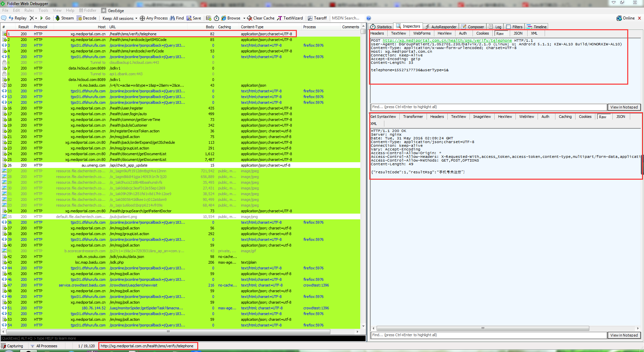Open the All Processes filter in status bar
The image size is (644, 352).
44,346
